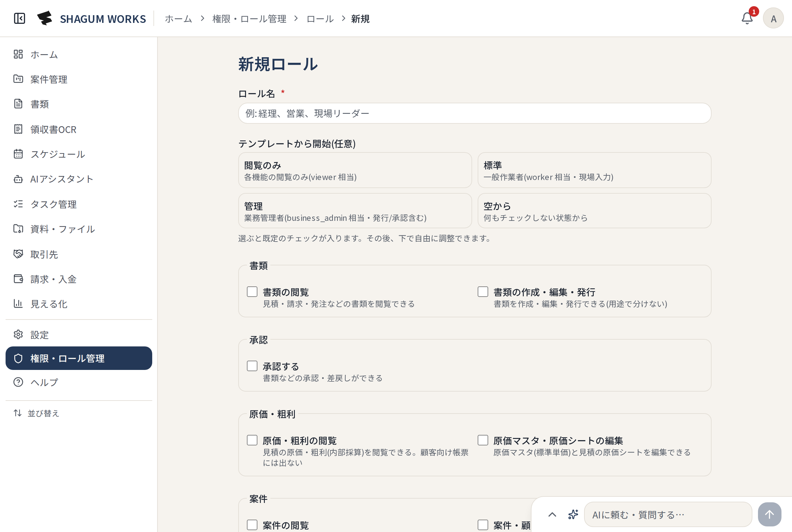Open ホーム in the sidebar
Image resolution: width=792 pixels, height=532 pixels.
tap(79, 54)
